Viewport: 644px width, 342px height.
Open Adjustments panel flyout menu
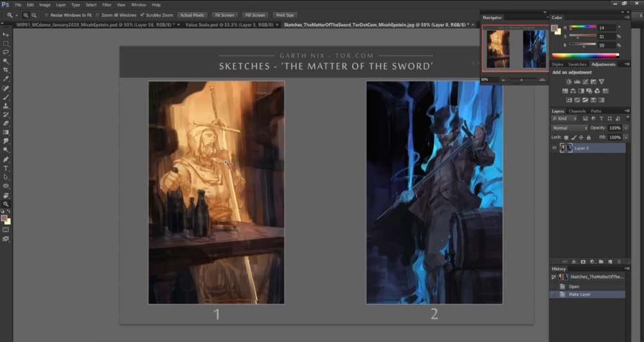[627, 65]
